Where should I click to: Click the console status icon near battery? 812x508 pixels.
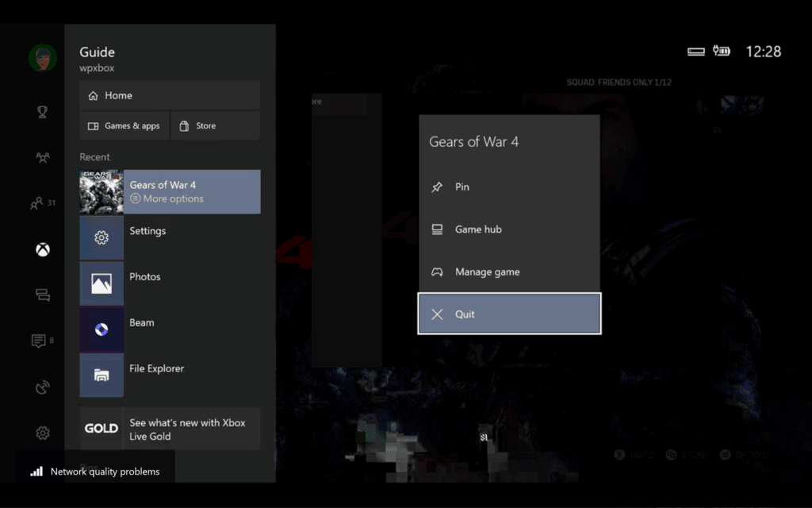click(x=696, y=52)
